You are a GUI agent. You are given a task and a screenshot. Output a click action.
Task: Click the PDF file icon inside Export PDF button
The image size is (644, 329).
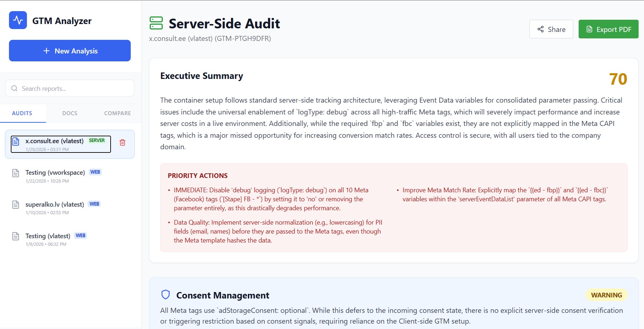pyautogui.click(x=589, y=29)
